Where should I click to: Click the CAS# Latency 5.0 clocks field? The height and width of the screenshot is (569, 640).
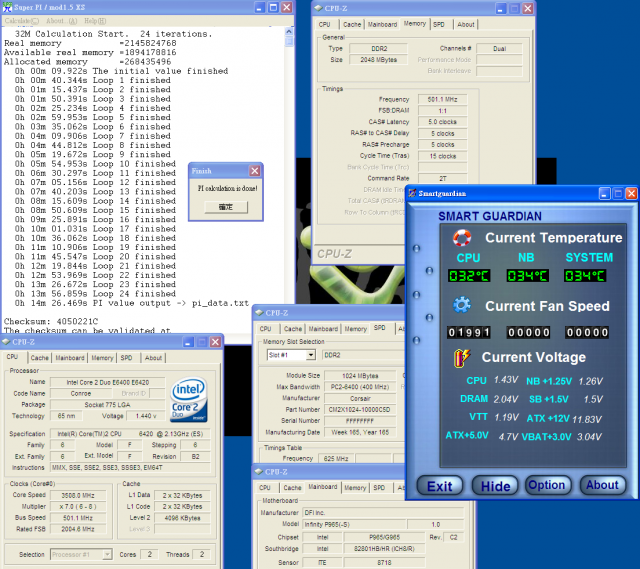tap(442, 122)
